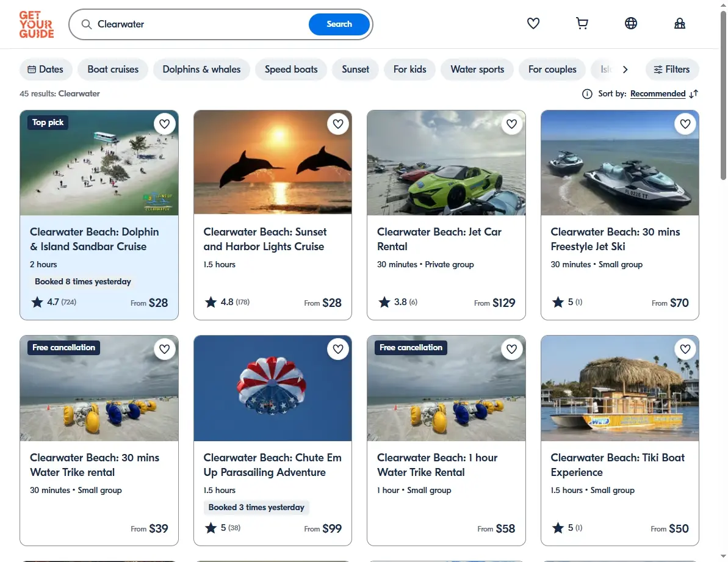
Task: Click the 4.7 (724) star rating
Action: [x=54, y=302]
